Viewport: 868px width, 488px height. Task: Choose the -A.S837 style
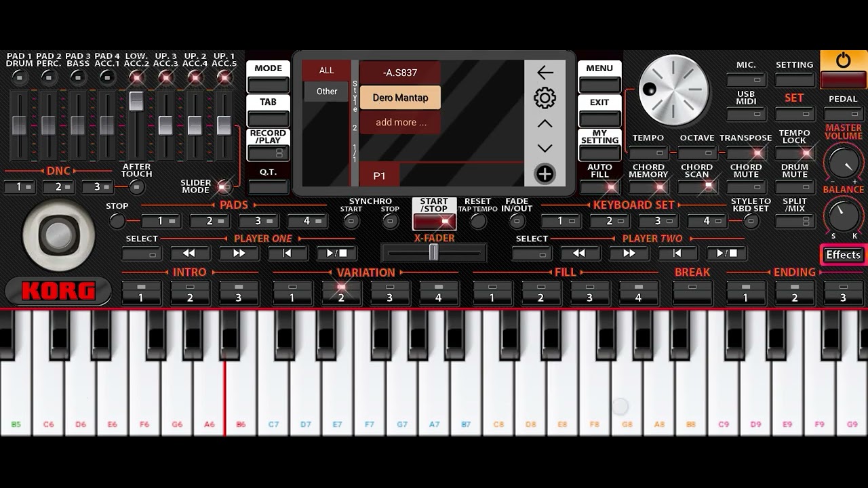(x=400, y=73)
